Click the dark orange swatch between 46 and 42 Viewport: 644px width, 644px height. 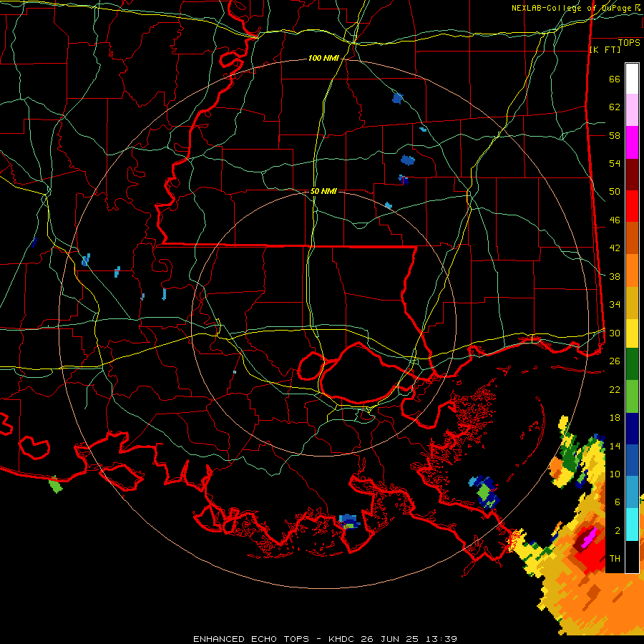[x=632, y=238]
